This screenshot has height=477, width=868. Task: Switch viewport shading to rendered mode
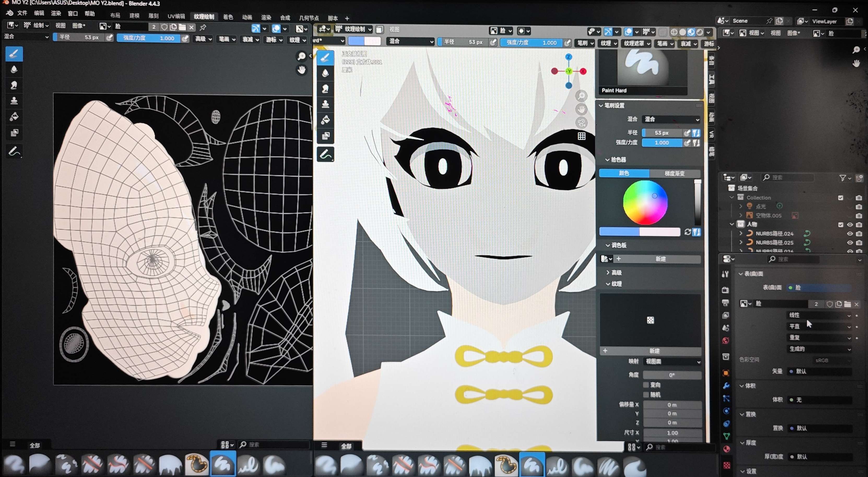[700, 32]
